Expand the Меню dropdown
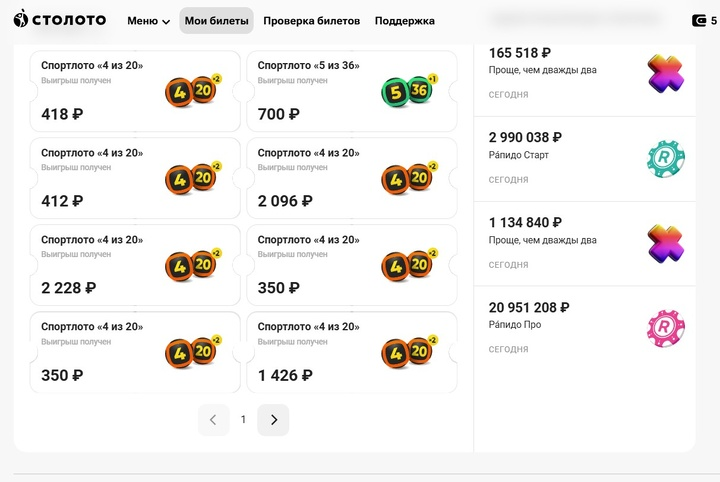 click(149, 21)
